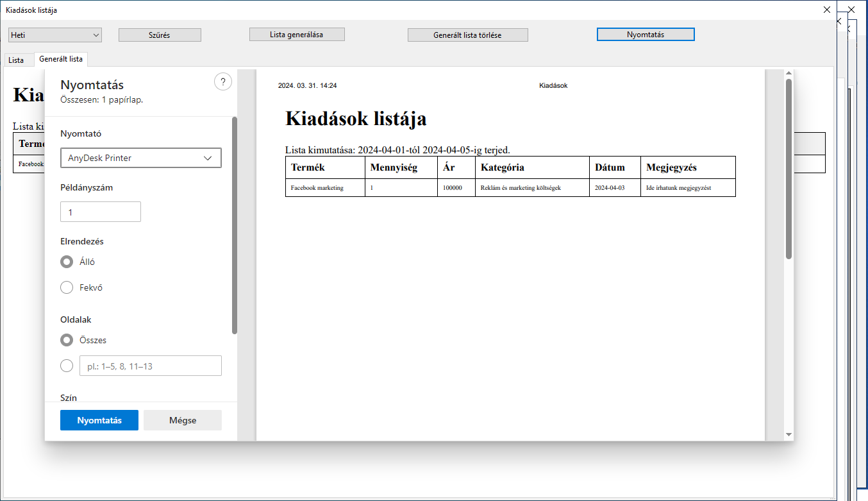This screenshot has height=501, width=868.
Task: Click the help question mark icon
Action: click(x=222, y=81)
